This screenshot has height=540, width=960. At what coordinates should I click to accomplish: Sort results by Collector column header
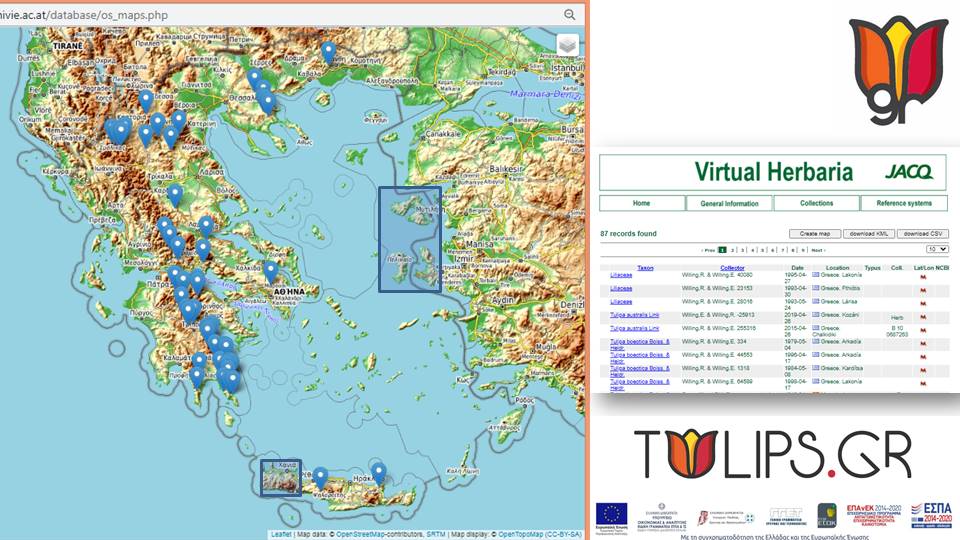pyautogui.click(x=732, y=268)
